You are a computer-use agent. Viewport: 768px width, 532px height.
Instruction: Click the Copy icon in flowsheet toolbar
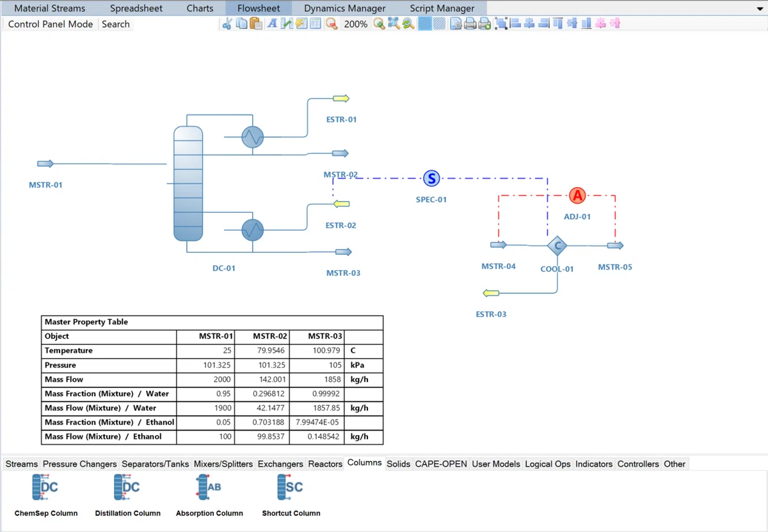tap(241, 24)
